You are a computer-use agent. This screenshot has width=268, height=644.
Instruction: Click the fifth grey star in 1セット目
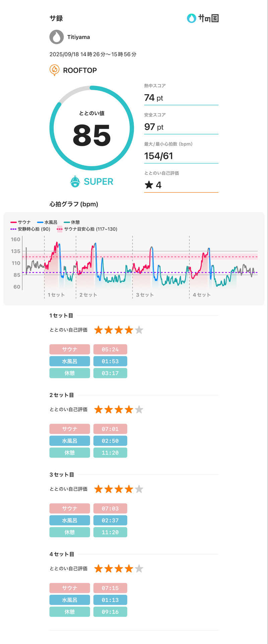tap(139, 330)
